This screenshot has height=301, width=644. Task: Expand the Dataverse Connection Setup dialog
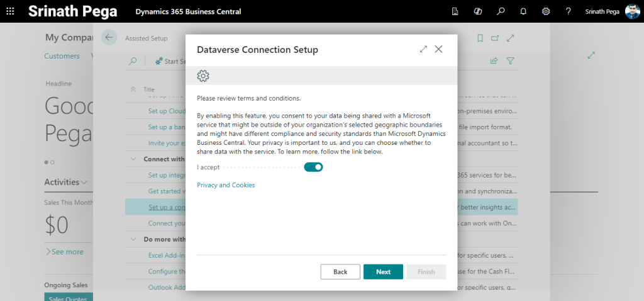coord(423,49)
